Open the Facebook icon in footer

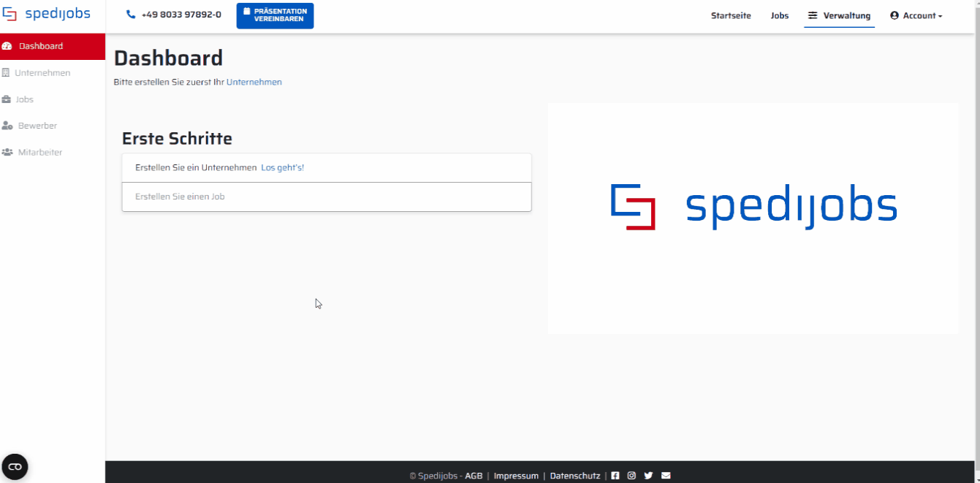pos(615,476)
